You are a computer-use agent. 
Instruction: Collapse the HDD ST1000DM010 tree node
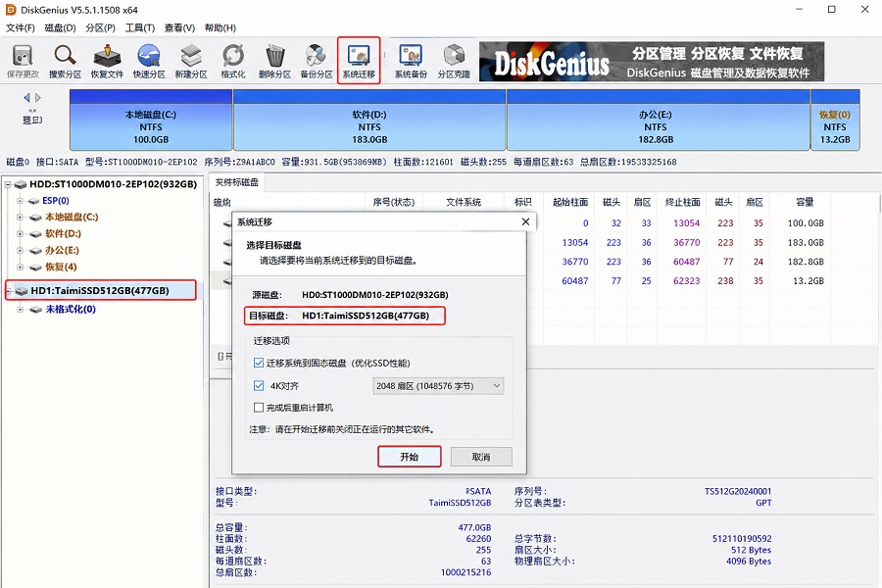tap(8, 184)
